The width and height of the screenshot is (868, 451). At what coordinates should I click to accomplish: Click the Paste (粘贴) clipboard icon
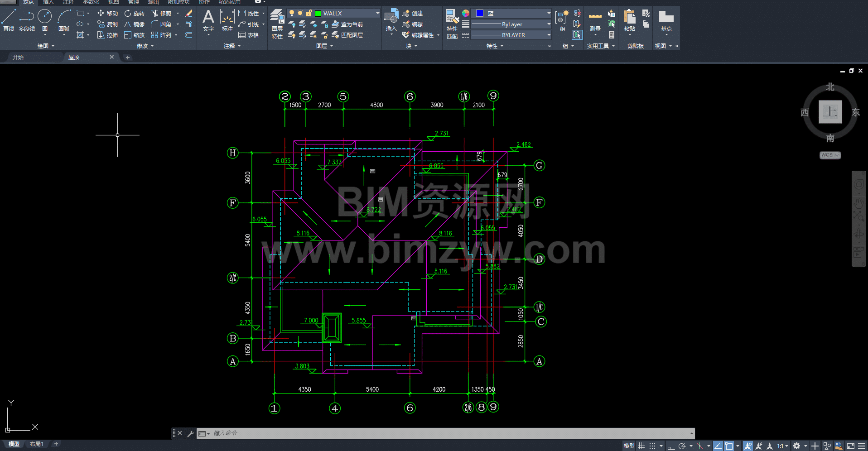pos(629,21)
